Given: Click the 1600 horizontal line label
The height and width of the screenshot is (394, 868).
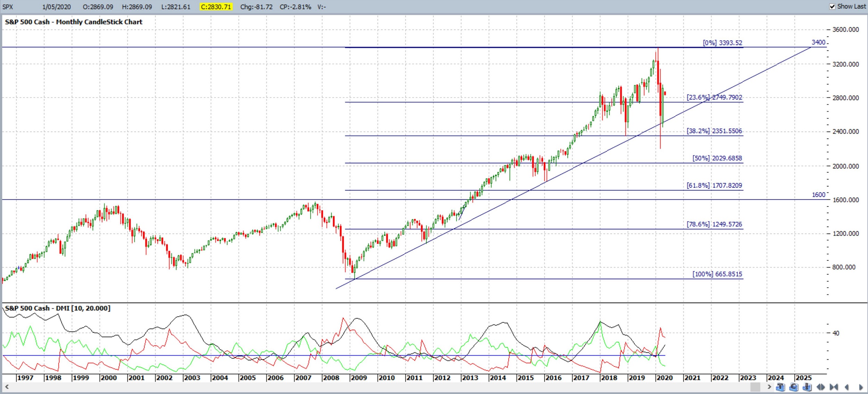Looking at the screenshot, I should [x=818, y=195].
